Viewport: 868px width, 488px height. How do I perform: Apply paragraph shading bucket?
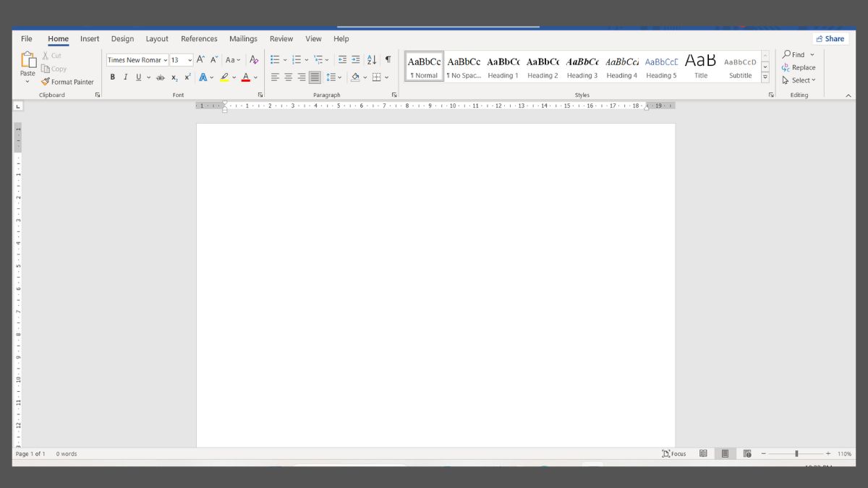[355, 77]
